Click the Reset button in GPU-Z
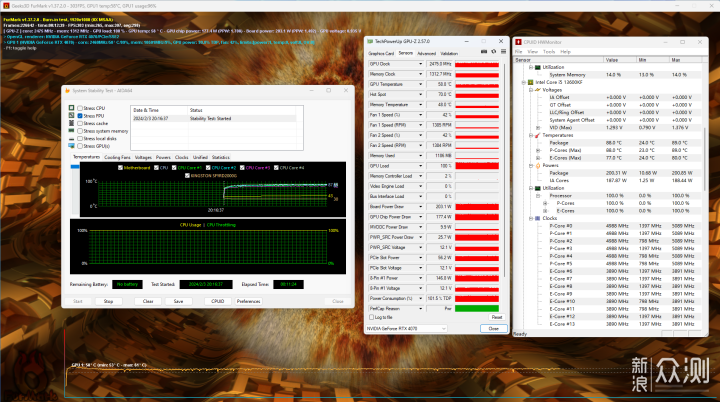Viewport: 720px width, 402px height. (x=497, y=317)
